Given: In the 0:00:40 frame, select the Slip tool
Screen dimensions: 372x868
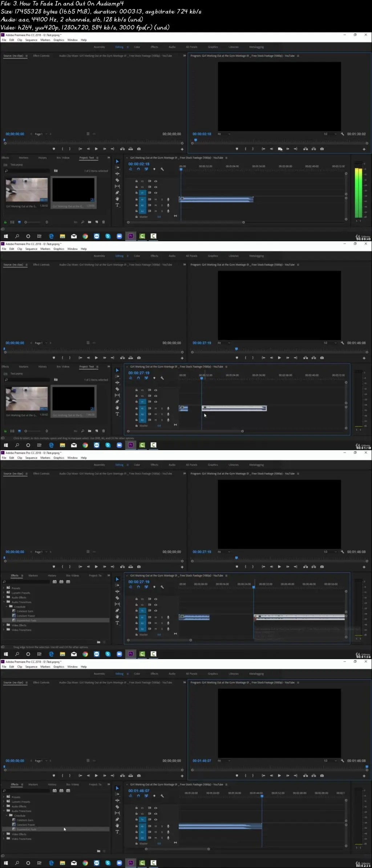Looking at the screenshot, I should coord(117,186).
